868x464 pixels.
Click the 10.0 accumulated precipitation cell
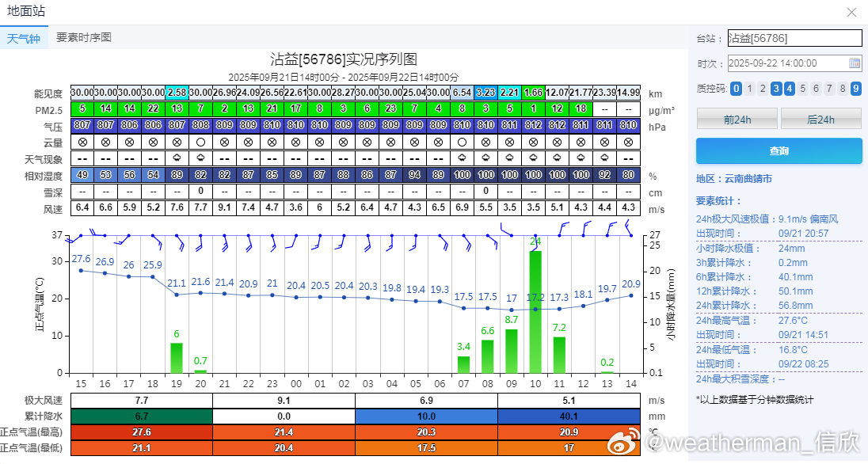pos(426,416)
